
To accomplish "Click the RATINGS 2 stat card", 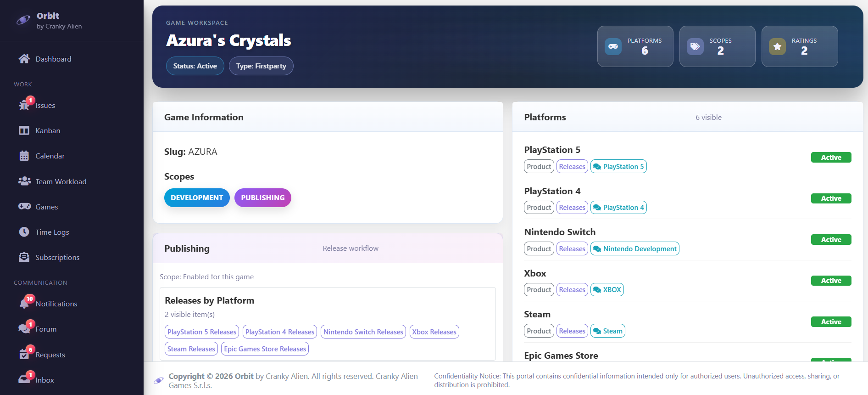I will tap(800, 46).
